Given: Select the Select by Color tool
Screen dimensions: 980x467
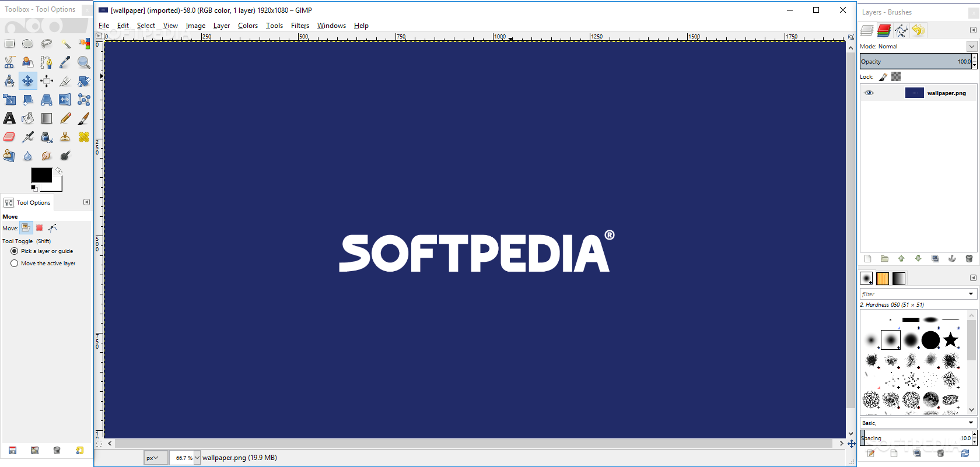Looking at the screenshot, I should [x=84, y=44].
